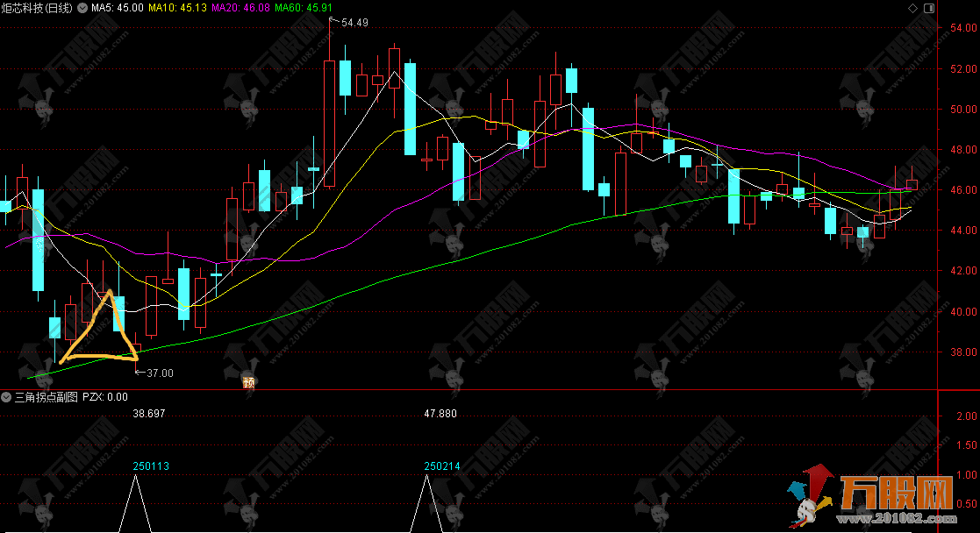Click the 50.00 price axis label
980x533 pixels.
(x=963, y=110)
